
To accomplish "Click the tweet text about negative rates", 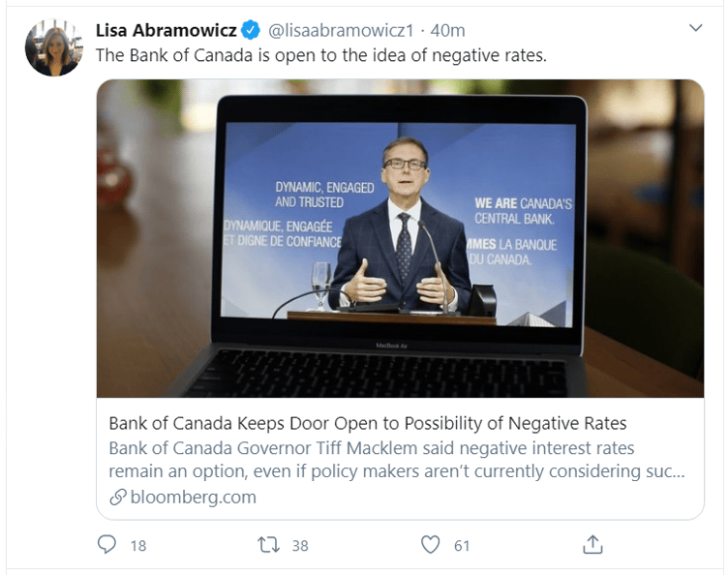I will click(x=321, y=55).
